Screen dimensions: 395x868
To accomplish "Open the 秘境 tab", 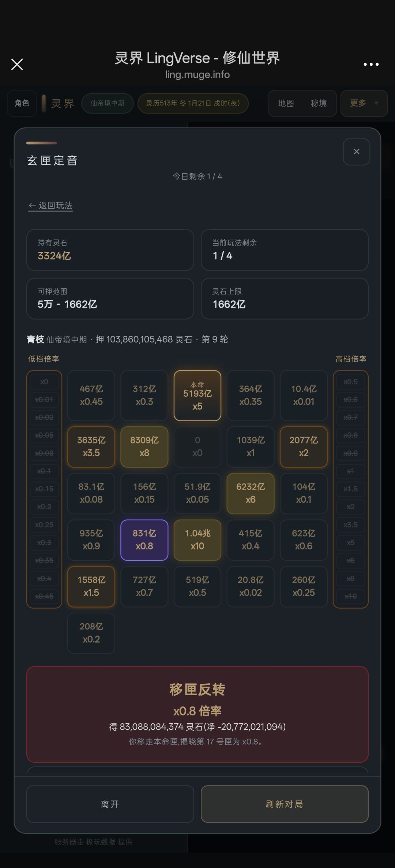I will tap(319, 103).
